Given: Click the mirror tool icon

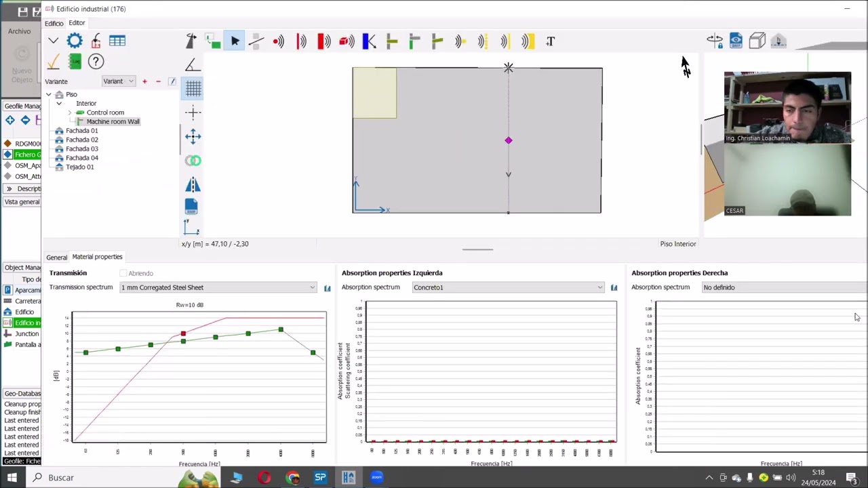Looking at the screenshot, I should click(x=193, y=184).
